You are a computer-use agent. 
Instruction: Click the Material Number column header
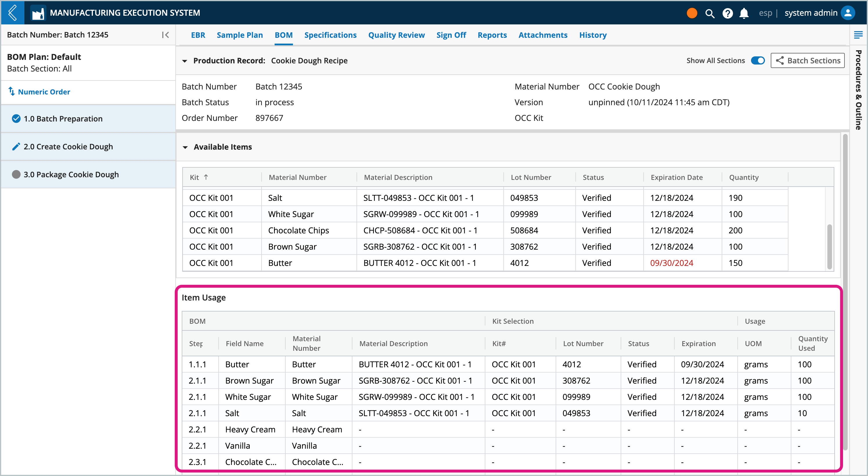coord(297,177)
